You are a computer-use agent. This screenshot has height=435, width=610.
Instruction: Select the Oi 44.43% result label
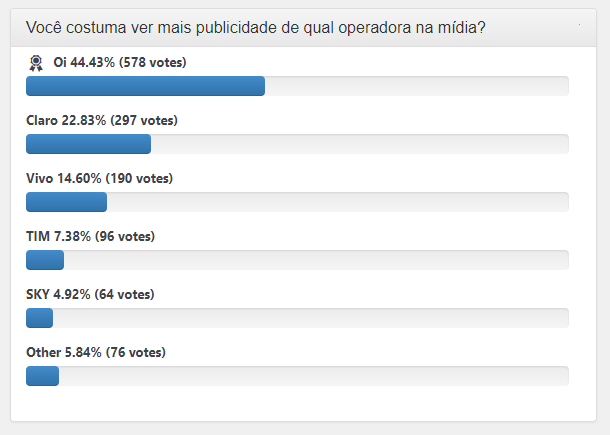pyautogui.click(x=120, y=63)
